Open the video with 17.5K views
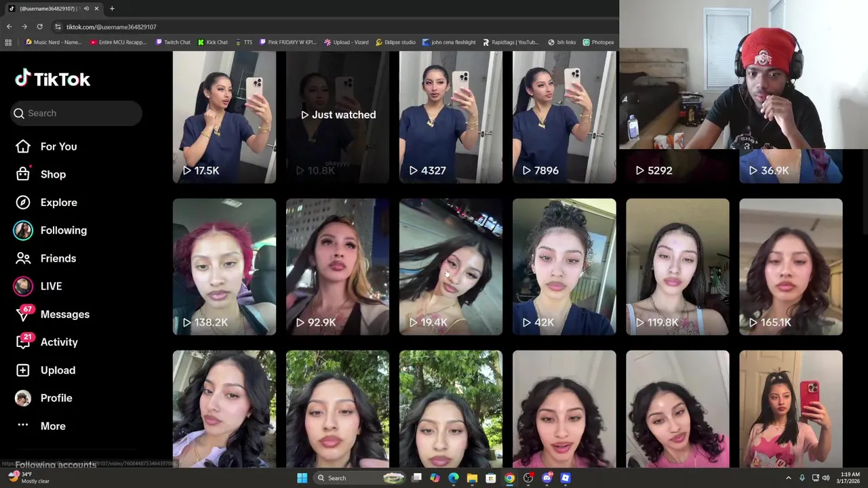The height and width of the screenshot is (488, 868). [224, 117]
